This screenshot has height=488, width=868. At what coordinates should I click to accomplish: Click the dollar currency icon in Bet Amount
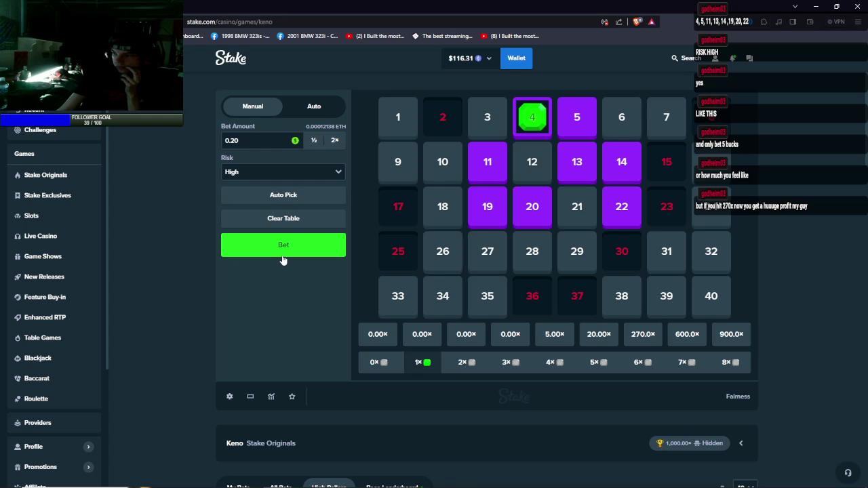coord(295,140)
